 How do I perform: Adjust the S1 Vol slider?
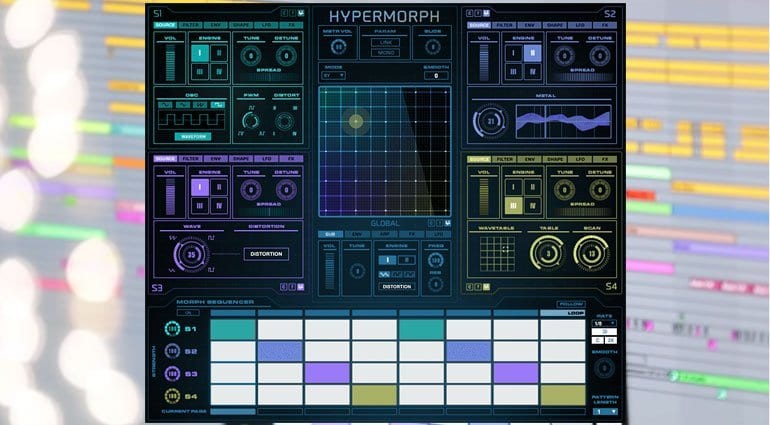pos(170,63)
